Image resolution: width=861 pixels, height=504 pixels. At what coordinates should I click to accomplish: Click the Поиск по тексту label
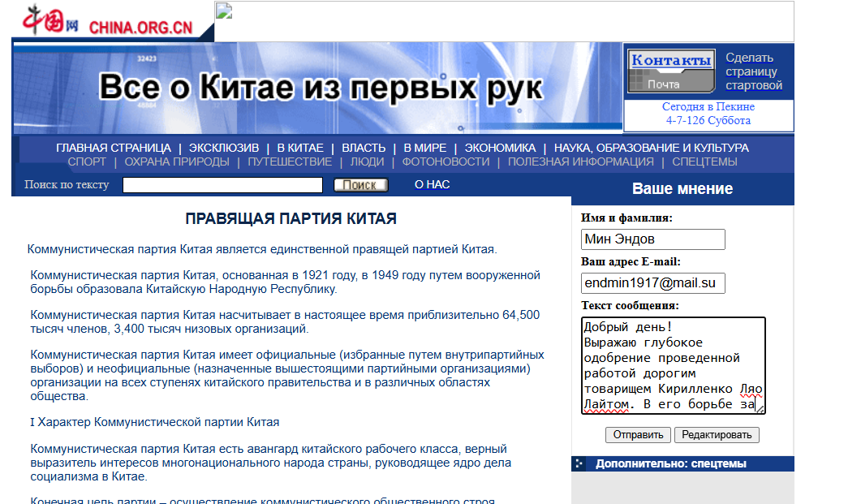pyautogui.click(x=67, y=184)
